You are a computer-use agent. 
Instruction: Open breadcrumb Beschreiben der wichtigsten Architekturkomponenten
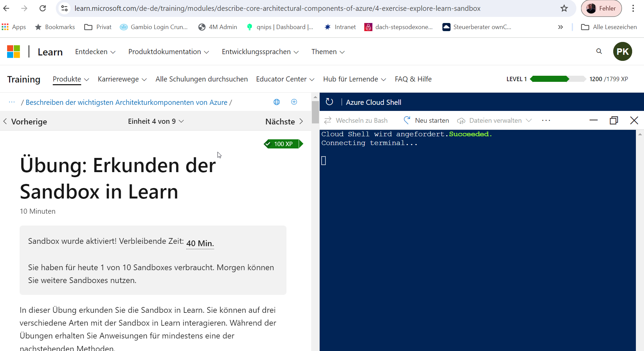coord(127,102)
